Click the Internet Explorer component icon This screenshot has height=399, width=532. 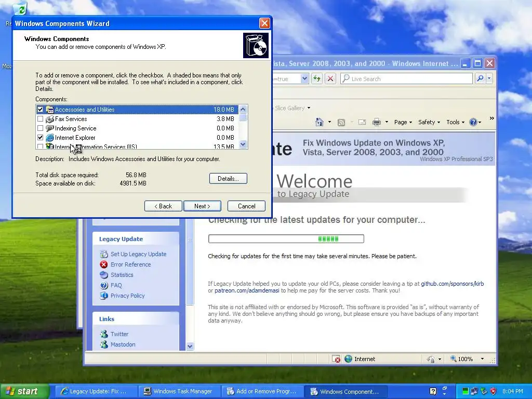(50, 138)
